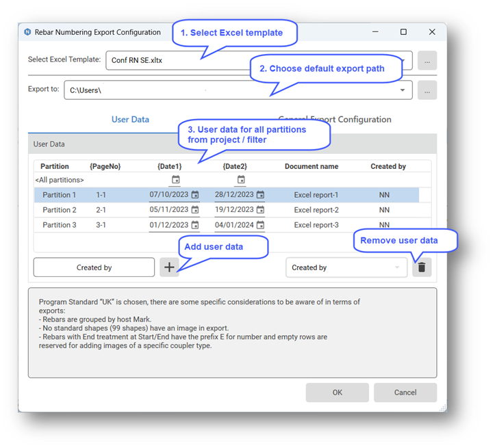This screenshot has height=448, width=495.
Task: Open Date2 calendar for Partition 2
Action: pyautogui.click(x=260, y=210)
